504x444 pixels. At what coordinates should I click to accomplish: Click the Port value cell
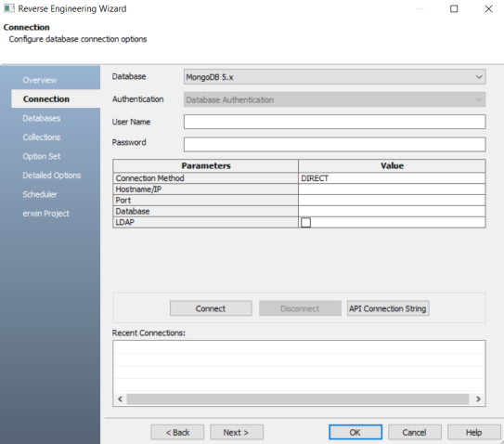[392, 200]
